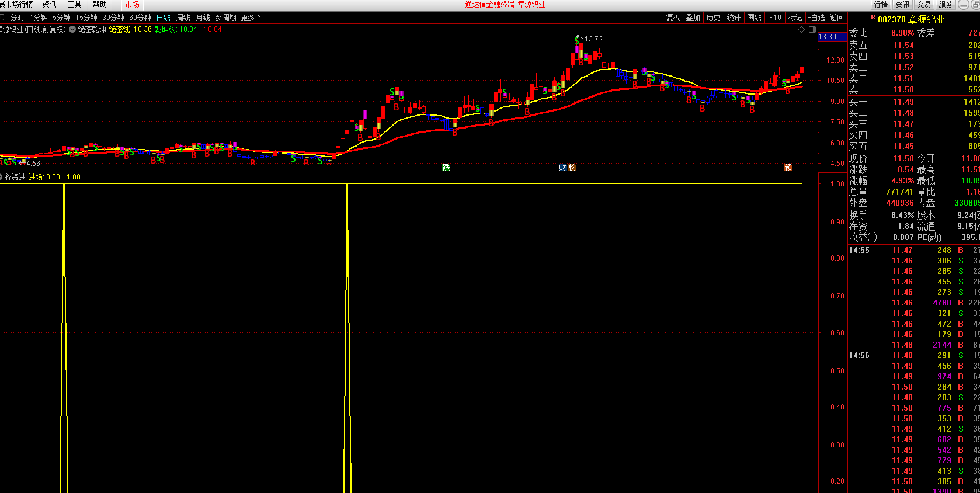The image size is (980, 493).
Task: Click the 14:56 tick row
Action: [914, 355]
